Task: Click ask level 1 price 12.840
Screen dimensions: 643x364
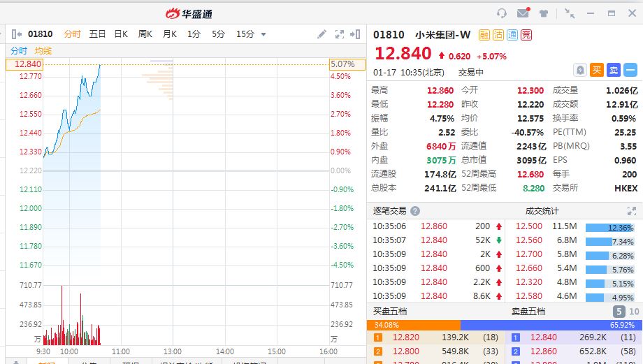Action: pos(544,337)
